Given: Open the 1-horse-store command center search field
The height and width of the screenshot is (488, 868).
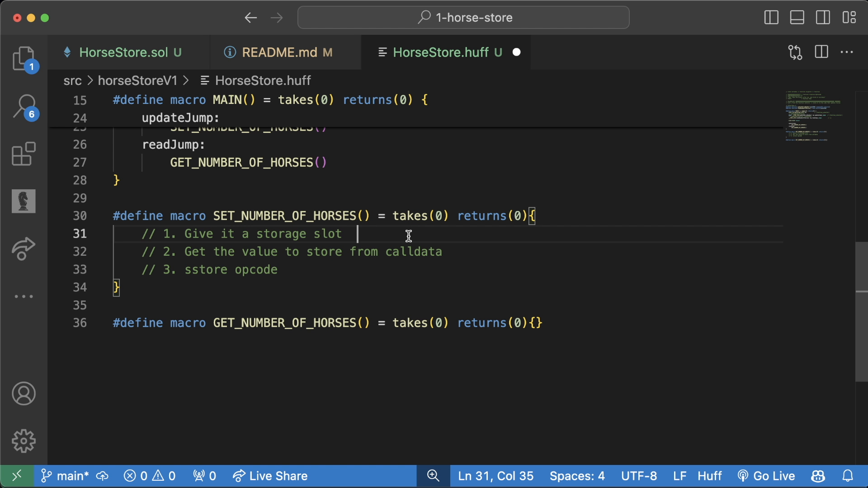Looking at the screenshot, I should point(463,17).
